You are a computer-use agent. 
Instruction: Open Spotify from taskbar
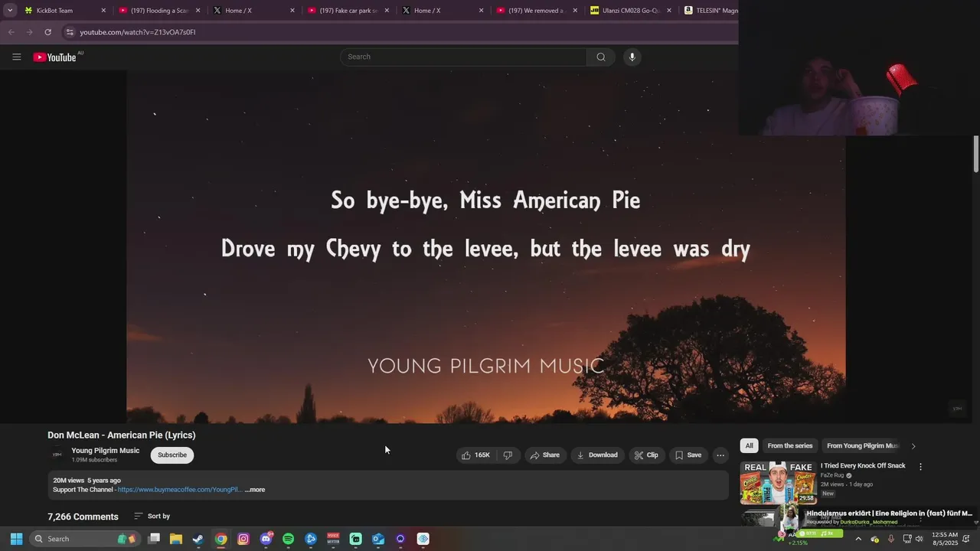click(288, 539)
